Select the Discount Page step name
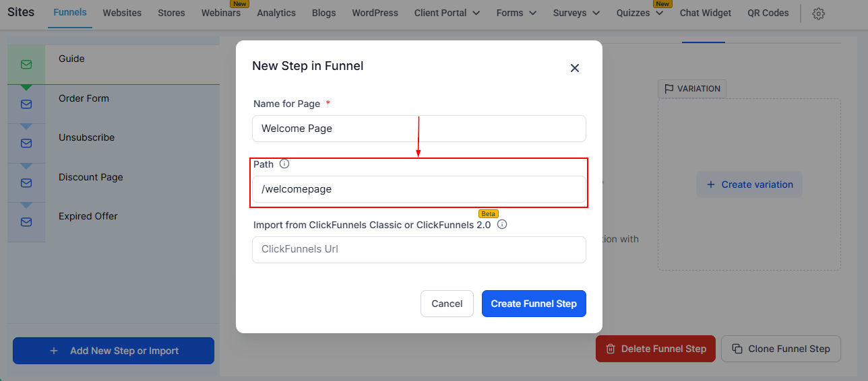Viewport: 868px width, 381px height. tap(91, 177)
